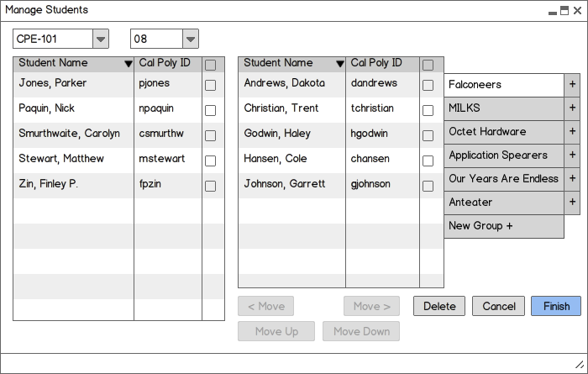
Task: Click the plus icon beside Anteater
Action: point(572,203)
